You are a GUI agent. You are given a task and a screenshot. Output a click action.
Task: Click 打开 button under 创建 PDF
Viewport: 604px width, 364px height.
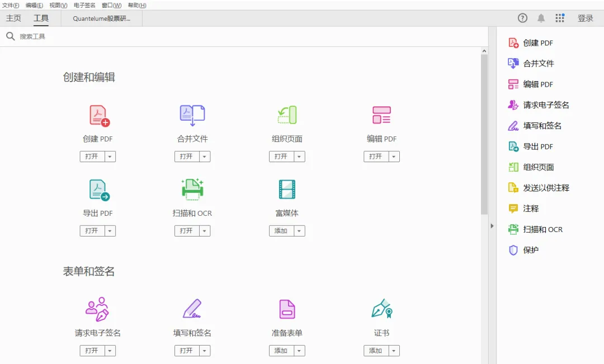click(x=92, y=157)
